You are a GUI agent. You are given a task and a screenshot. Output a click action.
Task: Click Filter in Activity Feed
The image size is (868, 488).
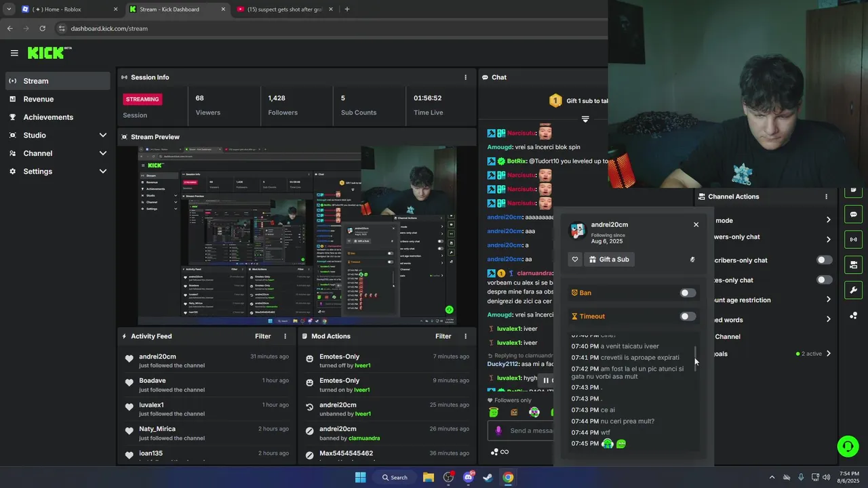(263, 336)
